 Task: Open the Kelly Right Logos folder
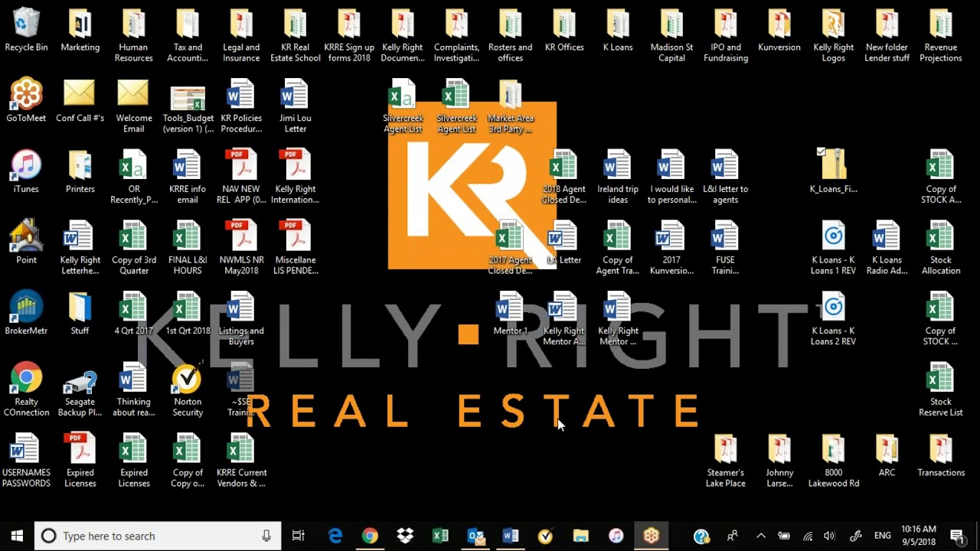833,35
